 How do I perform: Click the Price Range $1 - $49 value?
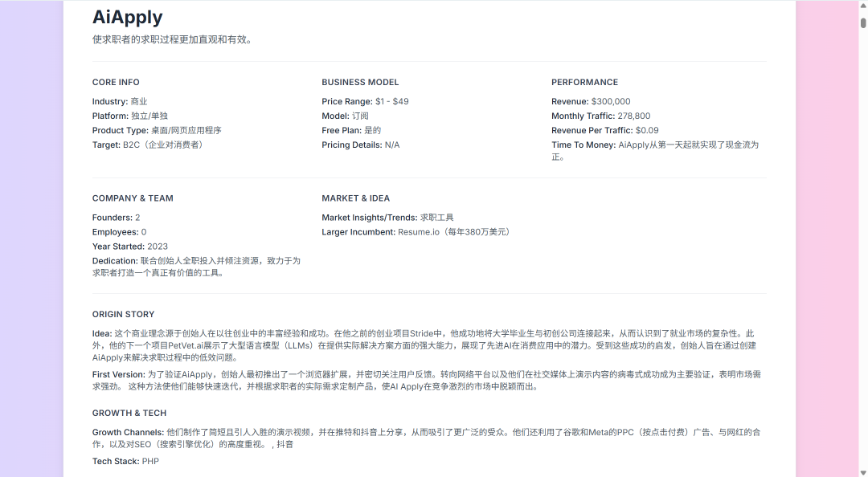(392, 101)
